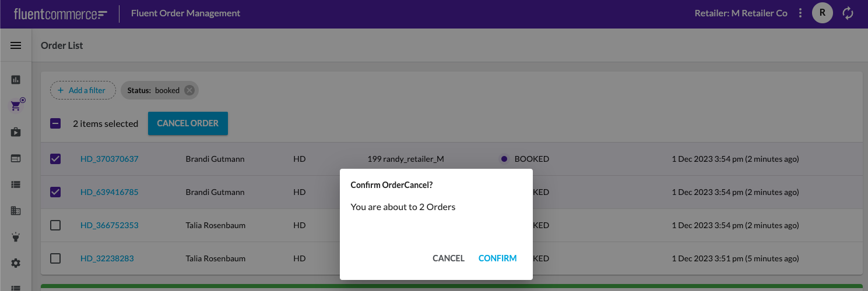Click the building locations icon in sidebar
Screen dimensions: 868x291
coord(16,211)
